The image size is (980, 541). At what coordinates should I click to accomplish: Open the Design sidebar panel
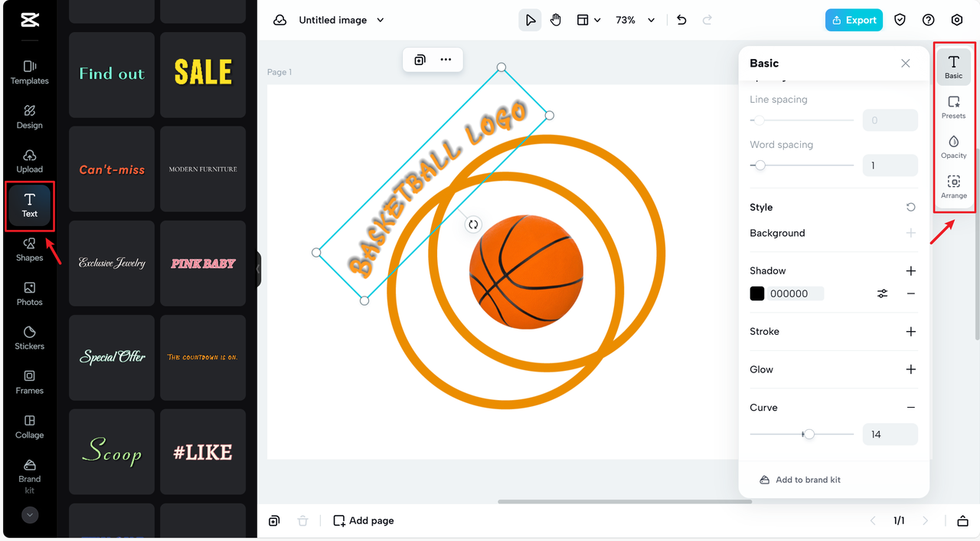click(x=30, y=117)
